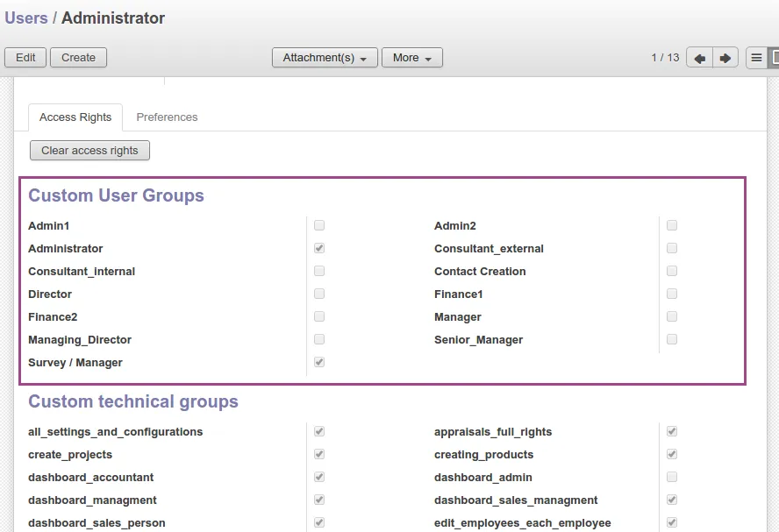The height and width of the screenshot is (532, 779).
Task: Open the Users breadcrumb link
Action: pyautogui.click(x=26, y=18)
